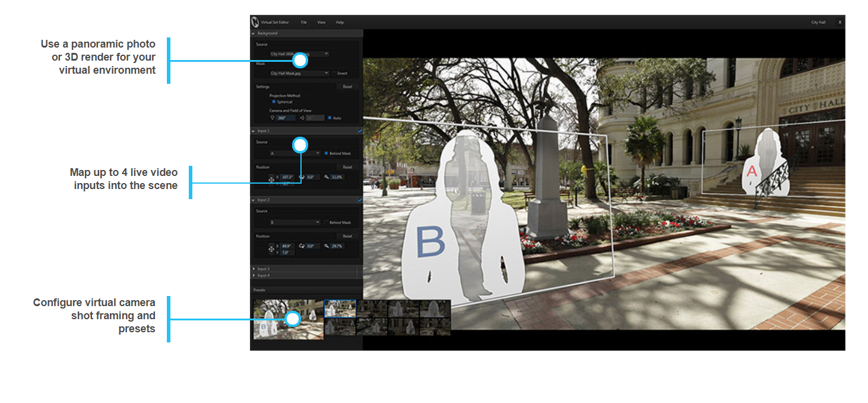Expand the Input 4 section
The image size is (868, 403).
click(253, 275)
